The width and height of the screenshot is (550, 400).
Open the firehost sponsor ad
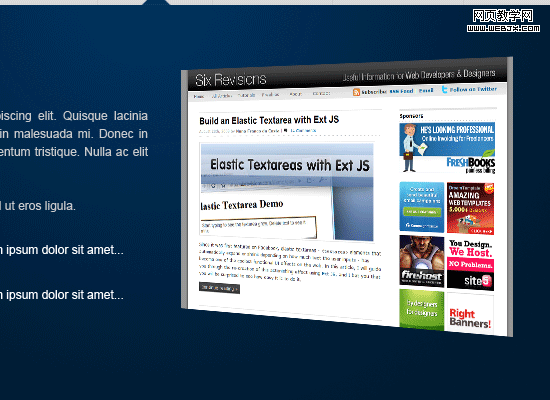(422, 261)
